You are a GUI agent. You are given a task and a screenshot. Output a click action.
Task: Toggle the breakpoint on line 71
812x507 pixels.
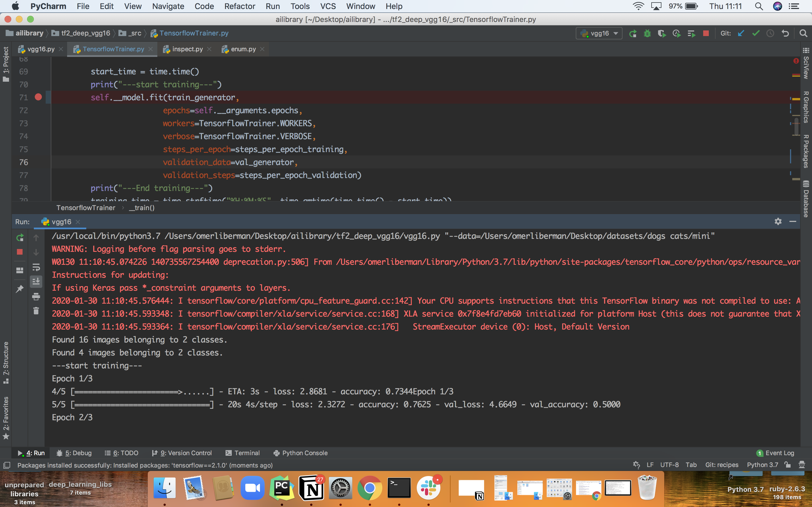coord(38,97)
